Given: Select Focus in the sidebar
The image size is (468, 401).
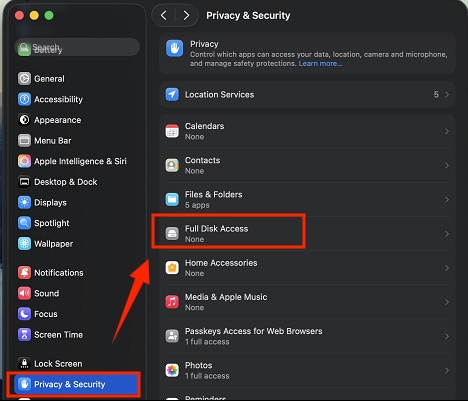Looking at the screenshot, I should [76, 314].
